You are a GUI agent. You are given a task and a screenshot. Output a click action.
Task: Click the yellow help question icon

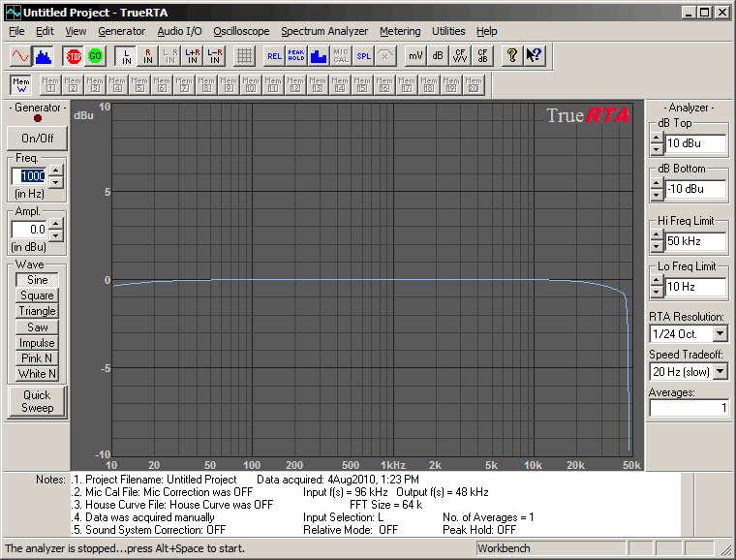(x=512, y=56)
